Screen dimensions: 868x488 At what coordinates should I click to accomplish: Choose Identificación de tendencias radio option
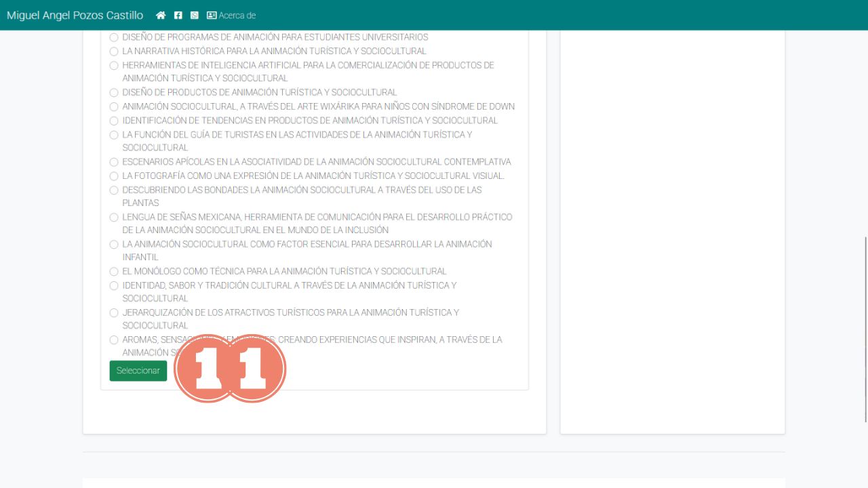(x=114, y=121)
